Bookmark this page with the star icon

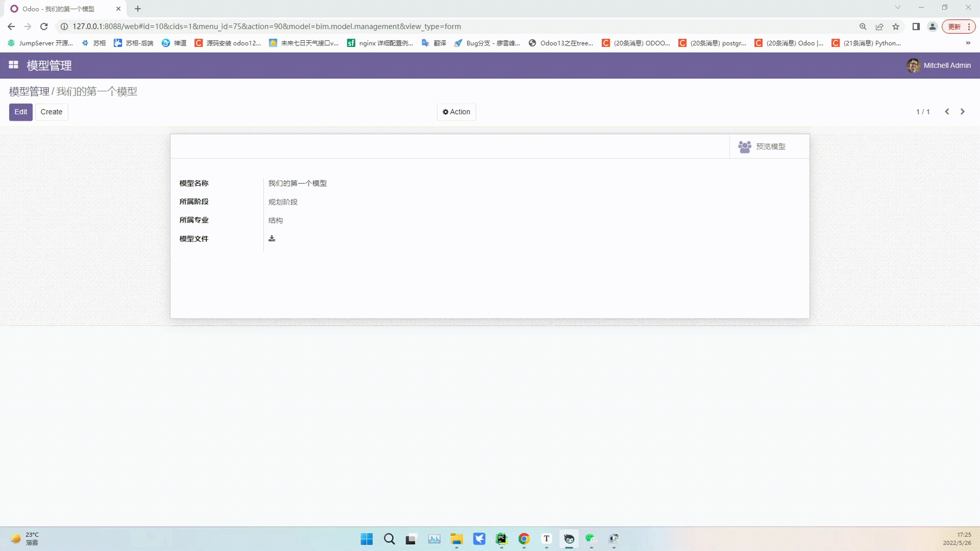pyautogui.click(x=896, y=26)
